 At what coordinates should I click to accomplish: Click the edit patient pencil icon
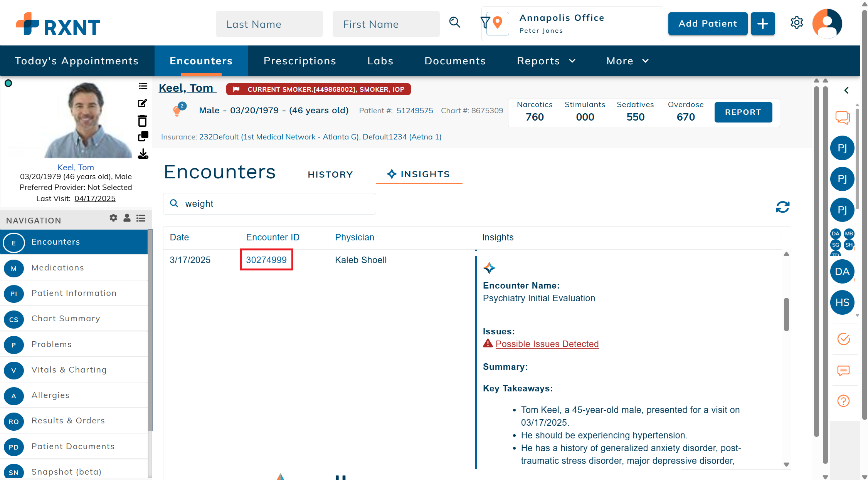click(x=143, y=103)
